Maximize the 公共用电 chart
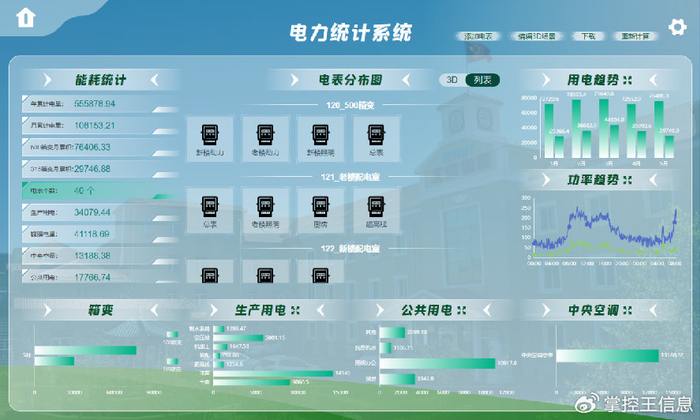 pyautogui.click(x=461, y=310)
